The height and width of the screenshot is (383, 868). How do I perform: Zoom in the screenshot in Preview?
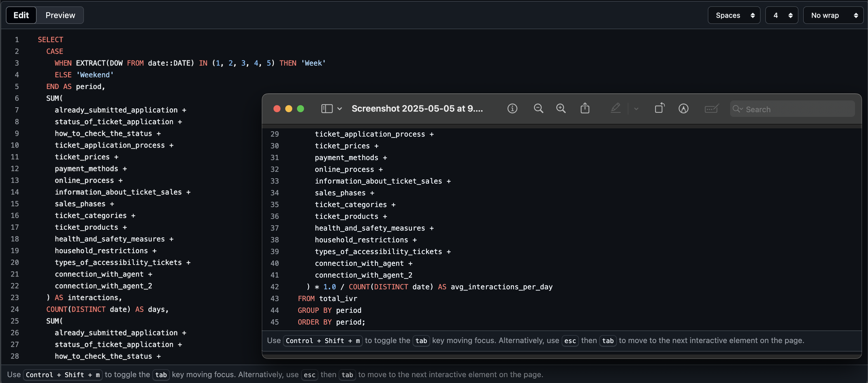[x=561, y=109]
